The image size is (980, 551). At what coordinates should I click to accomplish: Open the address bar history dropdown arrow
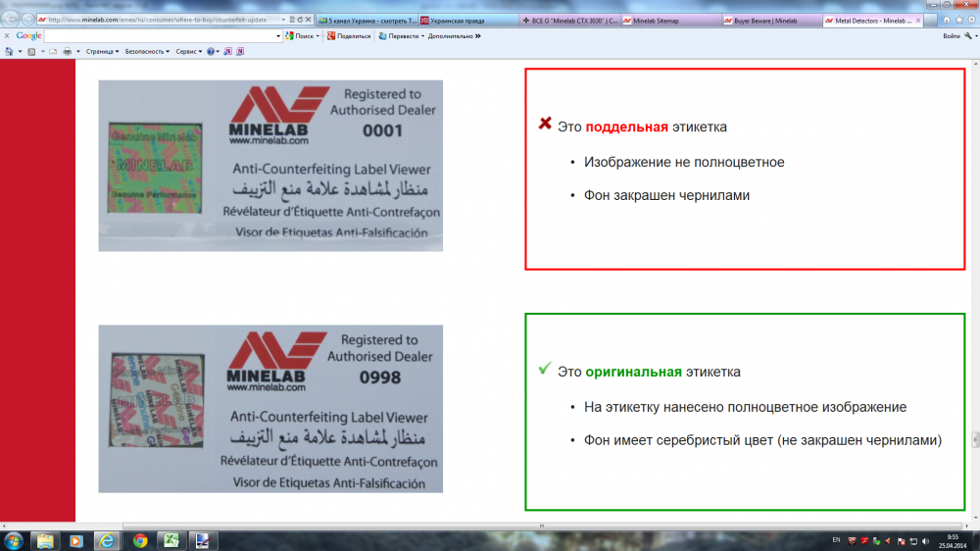(x=283, y=20)
